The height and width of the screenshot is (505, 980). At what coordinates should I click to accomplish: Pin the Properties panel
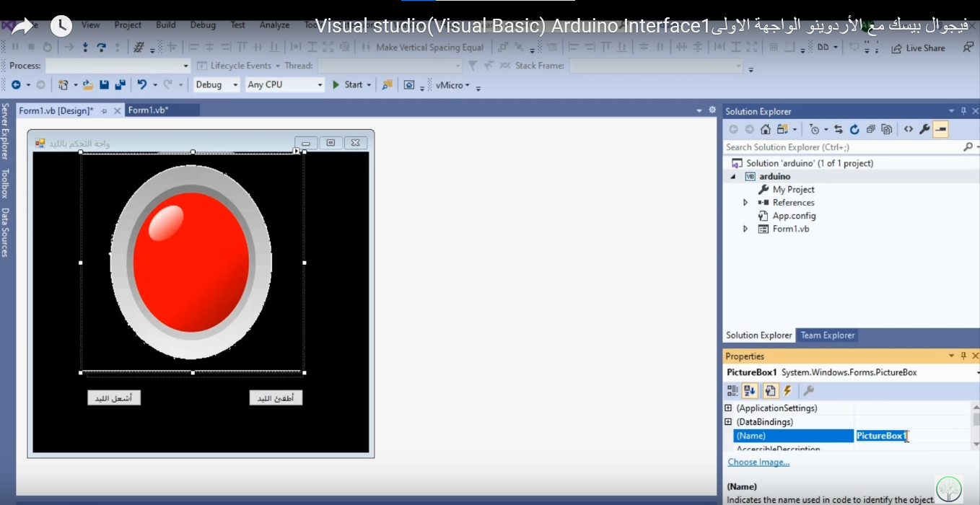[x=963, y=356]
